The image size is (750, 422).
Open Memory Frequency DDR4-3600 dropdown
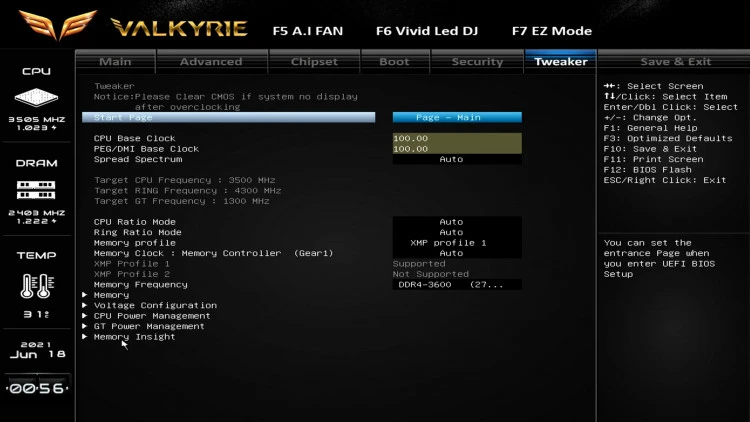pos(457,285)
